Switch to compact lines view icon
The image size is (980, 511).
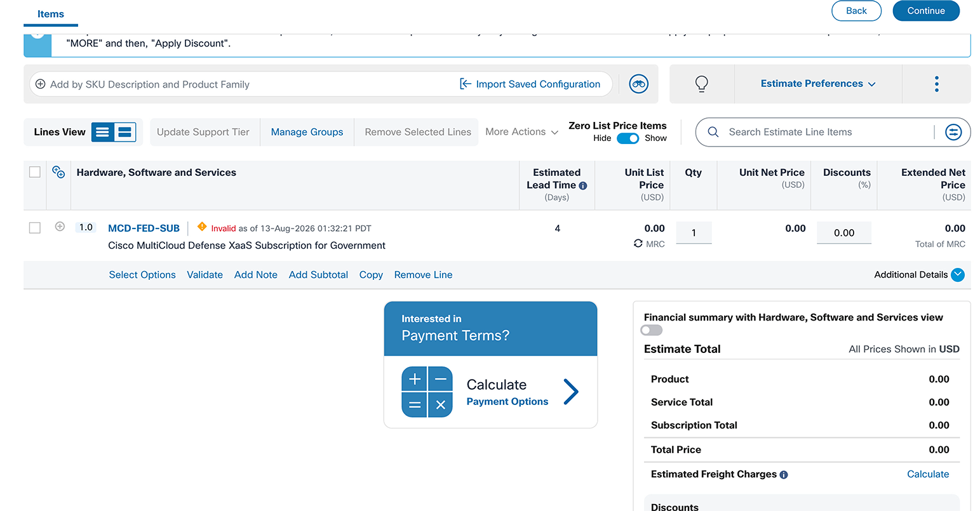103,132
